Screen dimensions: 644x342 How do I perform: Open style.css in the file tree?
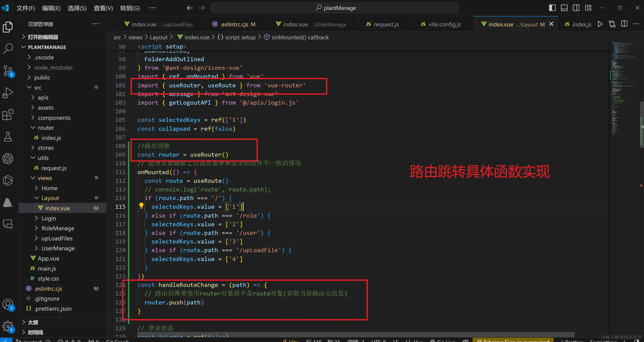point(62,279)
